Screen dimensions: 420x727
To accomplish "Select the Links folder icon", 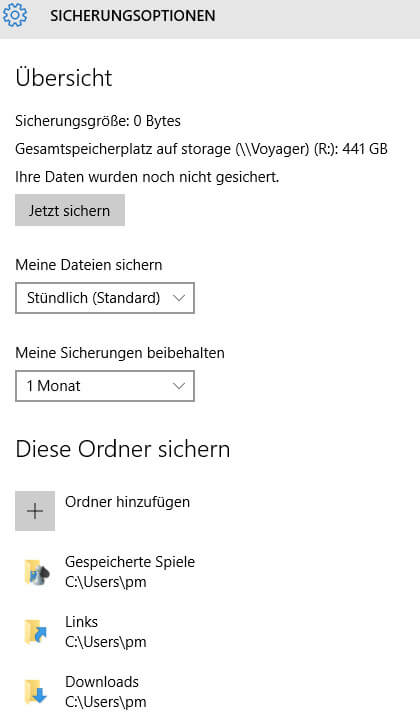I will 37,632.
